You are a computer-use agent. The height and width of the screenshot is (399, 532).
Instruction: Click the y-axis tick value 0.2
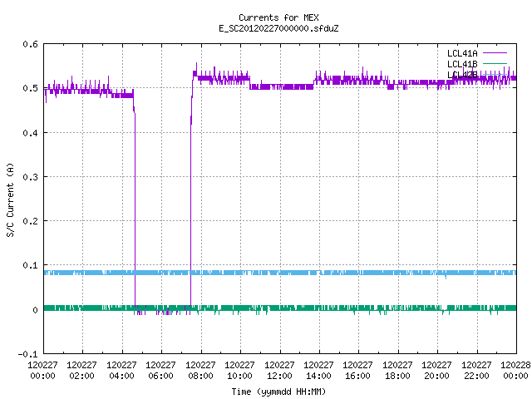(x=30, y=221)
